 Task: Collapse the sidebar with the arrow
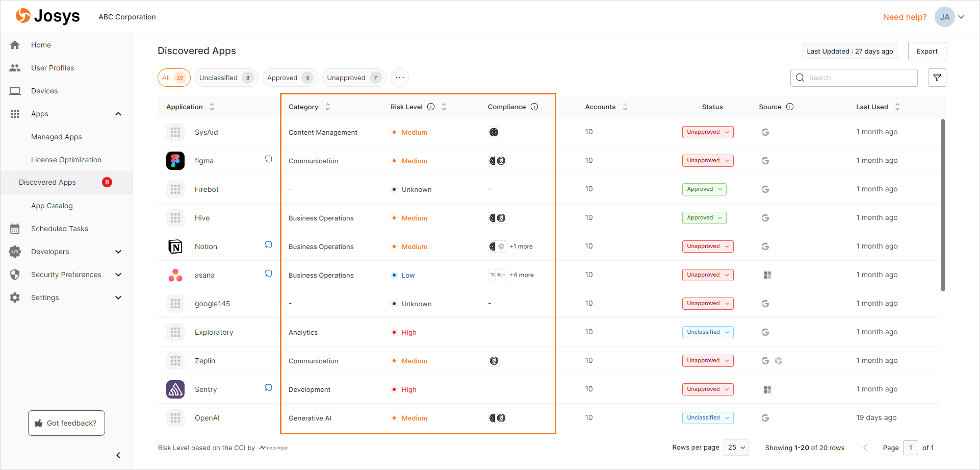(x=118, y=455)
